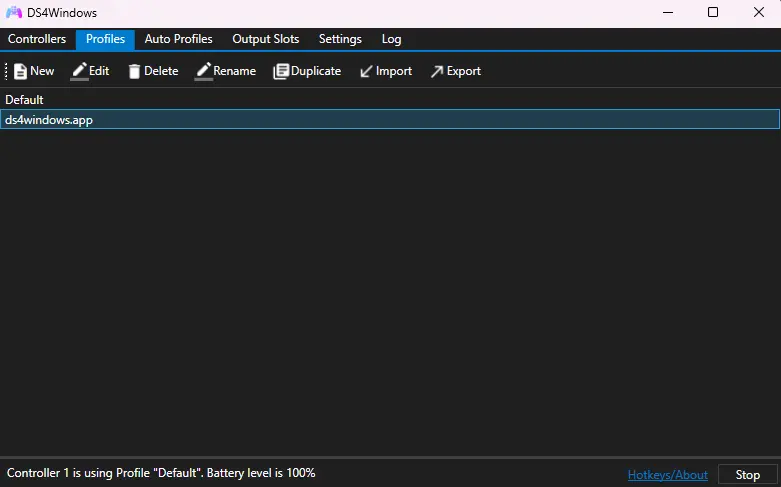Rename the selected profile
Viewport: 781px width, 487px height.
tap(225, 71)
